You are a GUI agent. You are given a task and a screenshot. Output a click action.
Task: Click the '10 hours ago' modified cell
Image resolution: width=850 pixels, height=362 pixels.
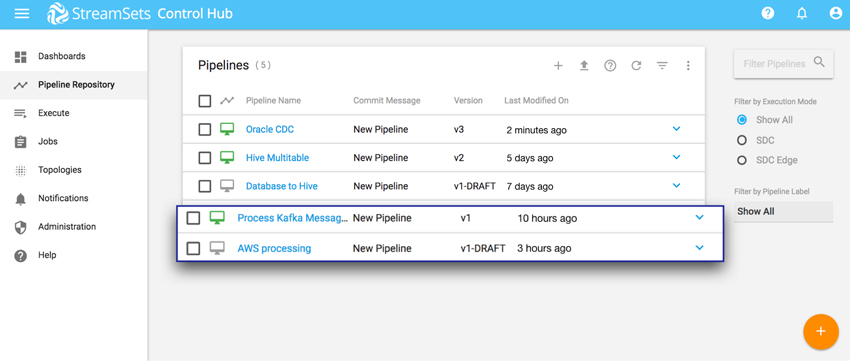(547, 219)
